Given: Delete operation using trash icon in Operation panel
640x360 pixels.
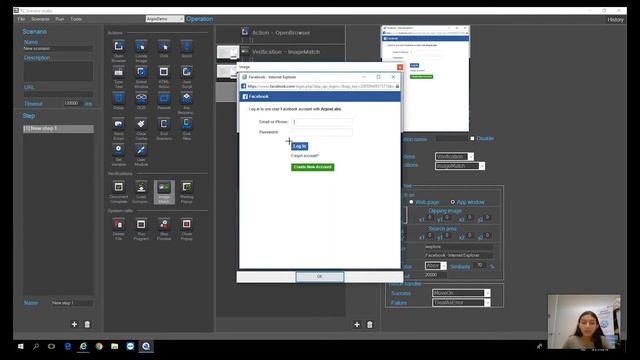Looking at the screenshot, I should 369,324.
